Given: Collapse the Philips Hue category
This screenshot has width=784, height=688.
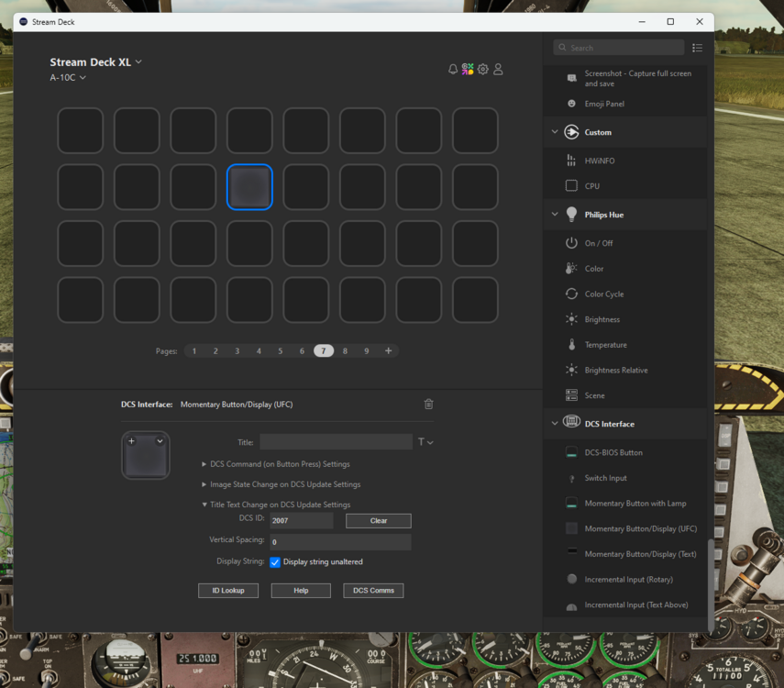Looking at the screenshot, I should pos(555,215).
